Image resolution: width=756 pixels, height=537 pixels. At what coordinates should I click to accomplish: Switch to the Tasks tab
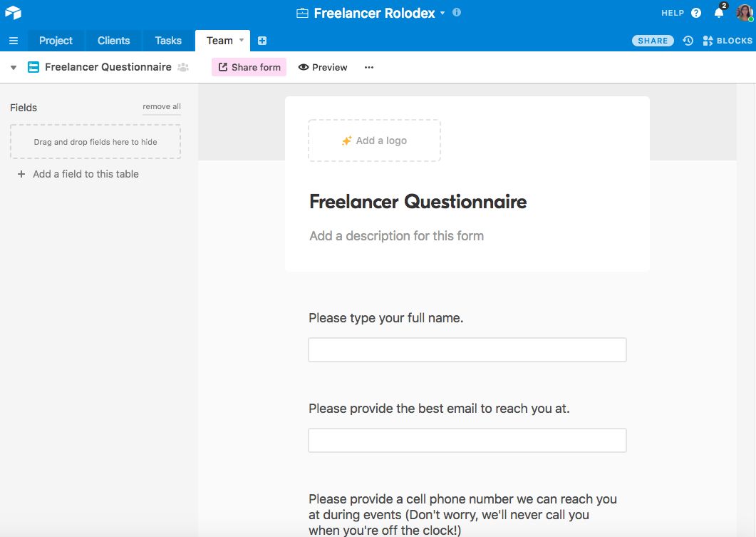[x=168, y=41]
